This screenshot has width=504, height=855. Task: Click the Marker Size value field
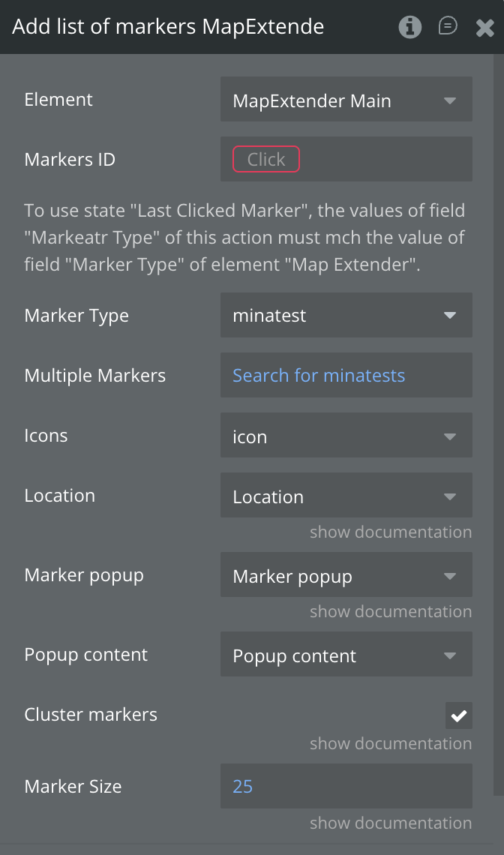346,787
